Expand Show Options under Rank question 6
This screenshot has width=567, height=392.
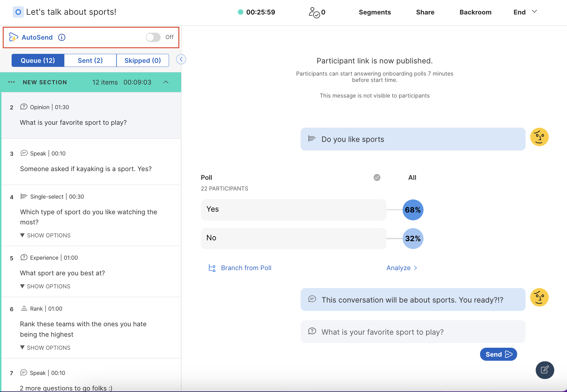coord(46,348)
